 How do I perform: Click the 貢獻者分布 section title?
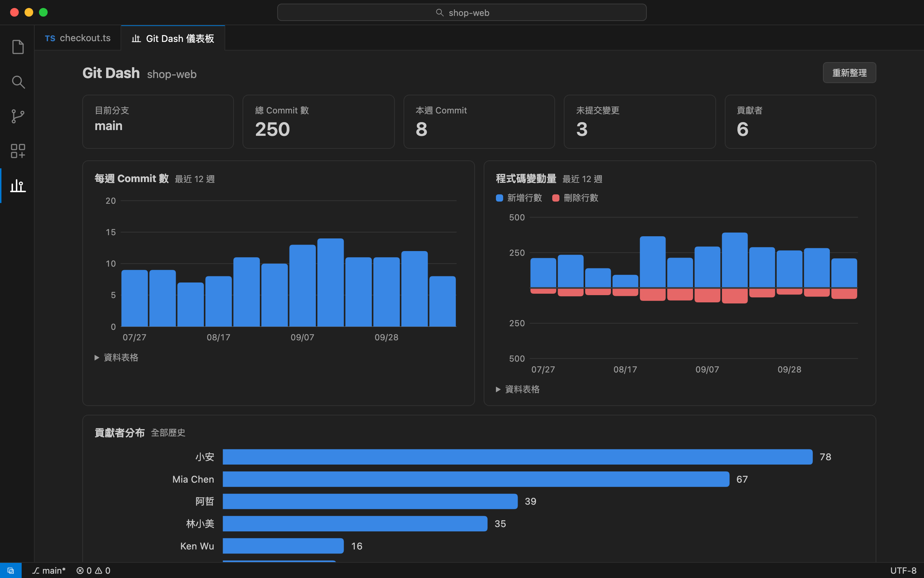[x=119, y=433]
